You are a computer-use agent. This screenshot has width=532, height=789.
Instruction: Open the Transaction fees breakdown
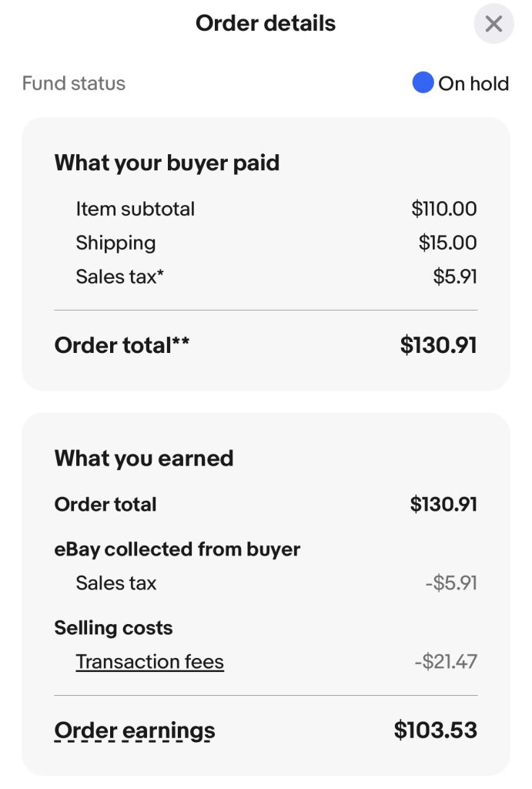pyautogui.click(x=149, y=661)
